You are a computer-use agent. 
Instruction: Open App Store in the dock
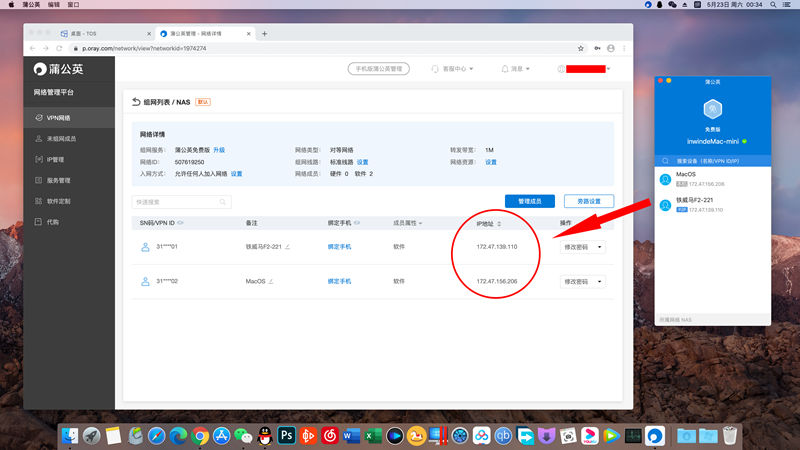221,436
